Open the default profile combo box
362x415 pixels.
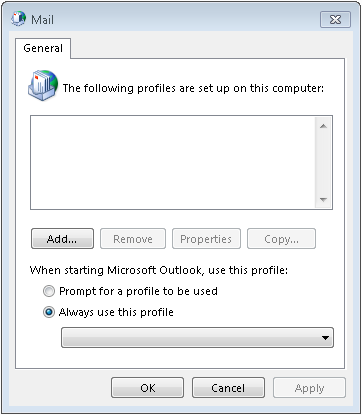pyautogui.click(x=197, y=337)
